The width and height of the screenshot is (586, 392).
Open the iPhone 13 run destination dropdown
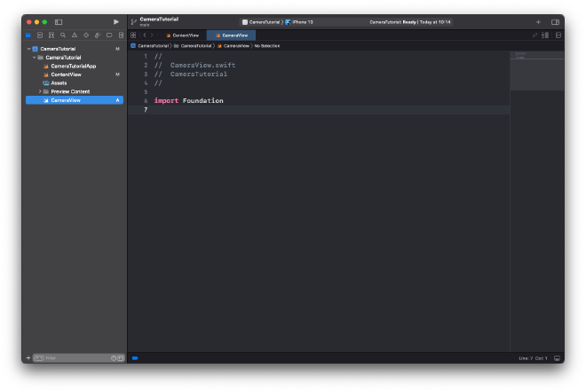pos(300,21)
